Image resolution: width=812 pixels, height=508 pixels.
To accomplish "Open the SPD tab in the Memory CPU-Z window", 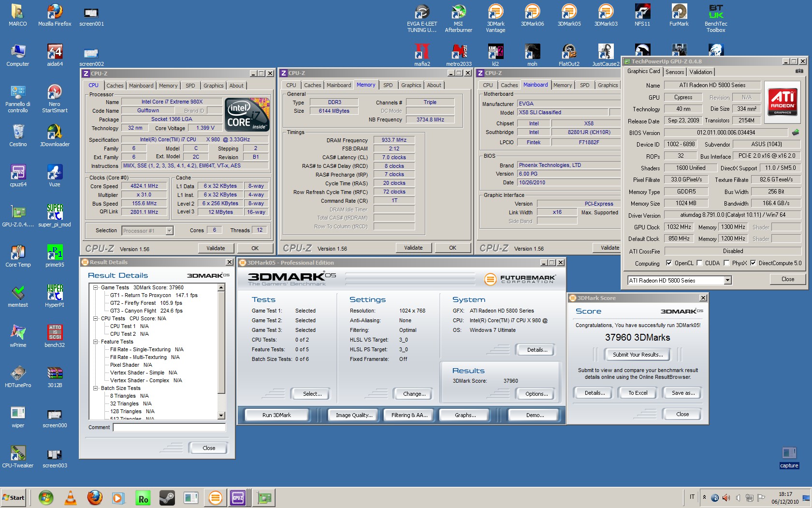I will coord(388,85).
